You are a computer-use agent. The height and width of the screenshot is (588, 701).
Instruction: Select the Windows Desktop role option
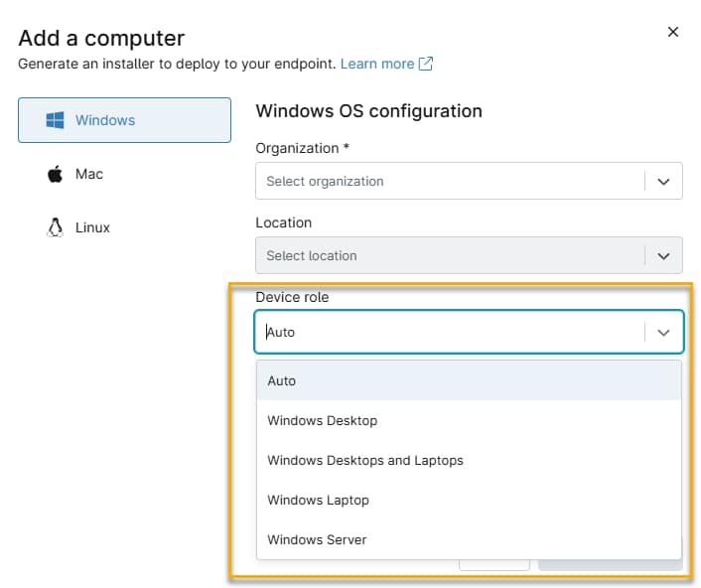pos(323,421)
